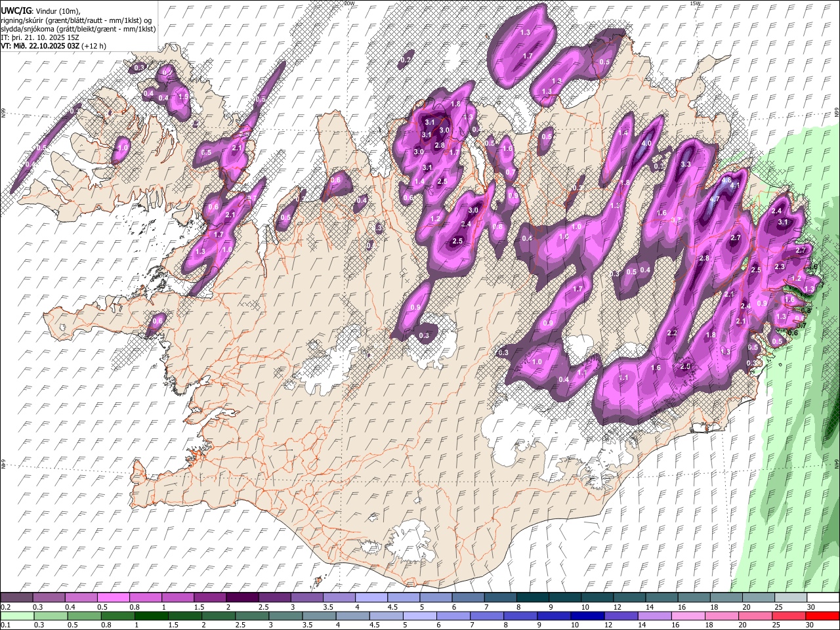The width and height of the screenshot is (840, 630).
Task: Click the "0.2" label in the top legend row
Action: pos(7,607)
